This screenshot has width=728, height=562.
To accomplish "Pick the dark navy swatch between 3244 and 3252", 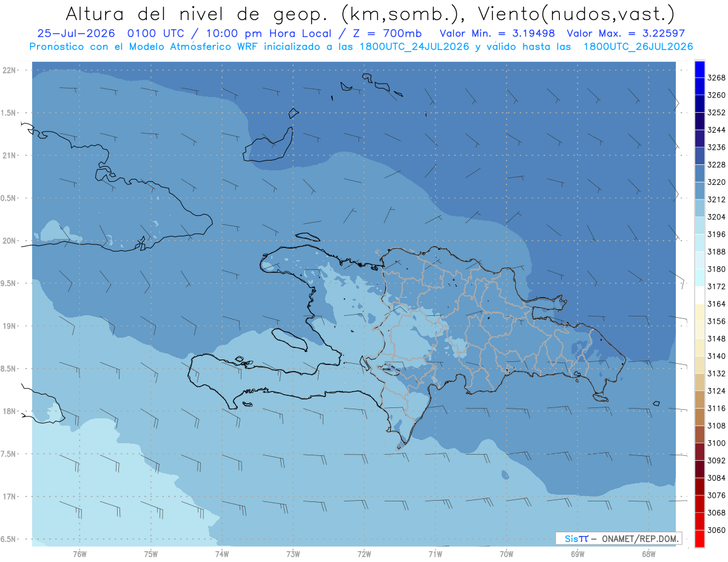I will coord(699,121).
